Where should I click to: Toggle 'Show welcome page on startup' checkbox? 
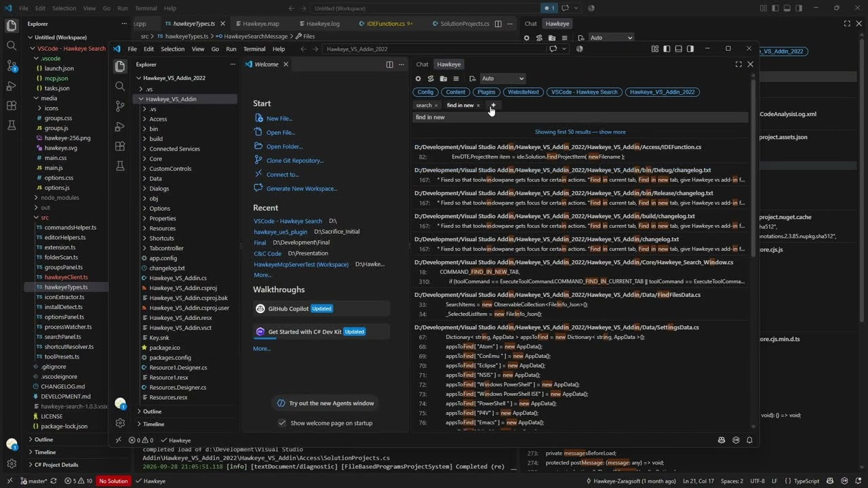point(282,423)
